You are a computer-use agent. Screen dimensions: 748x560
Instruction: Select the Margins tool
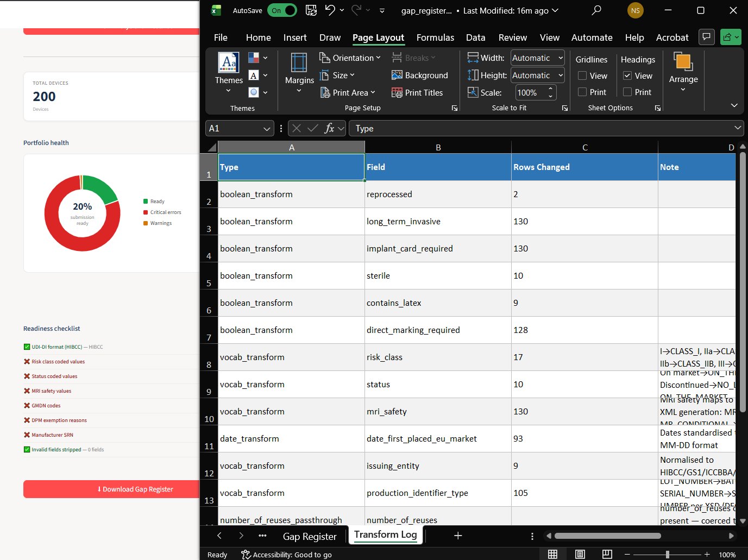pyautogui.click(x=299, y=73)
